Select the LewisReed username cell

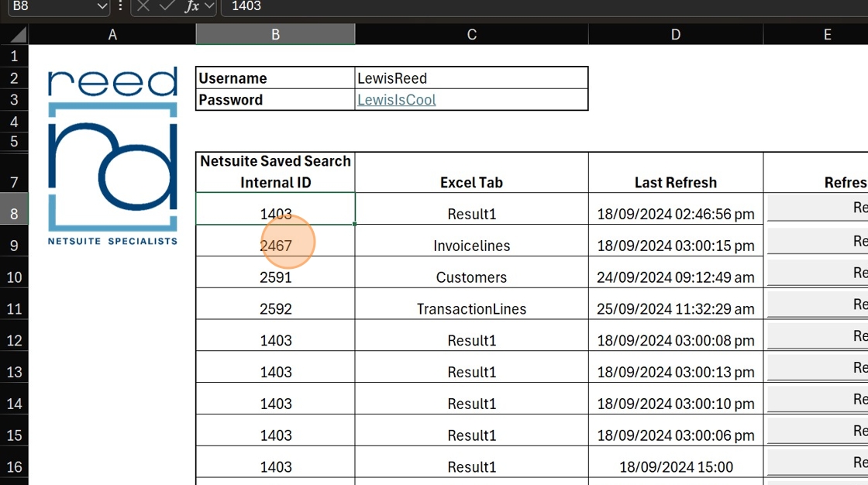[x=472, y=78]
